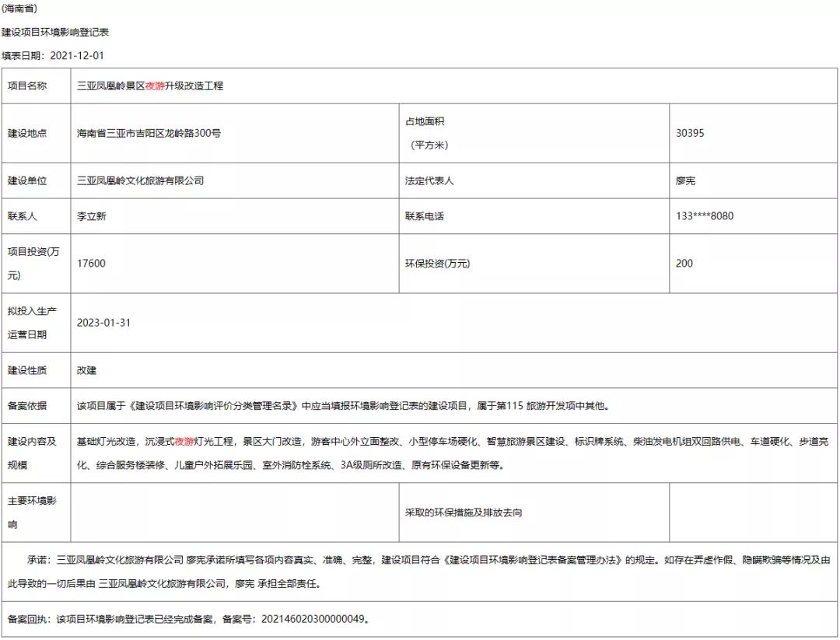Viewport: 840px width, 640px height.
Task: Click the (海南省) header text
Action: [19, 9]
